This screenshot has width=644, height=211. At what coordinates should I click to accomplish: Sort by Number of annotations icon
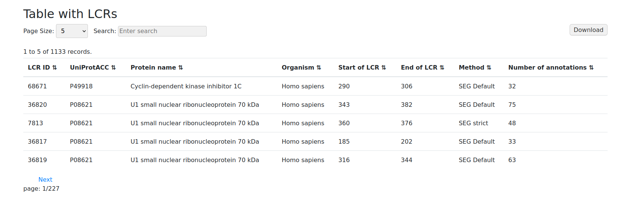tap(591, 68)
